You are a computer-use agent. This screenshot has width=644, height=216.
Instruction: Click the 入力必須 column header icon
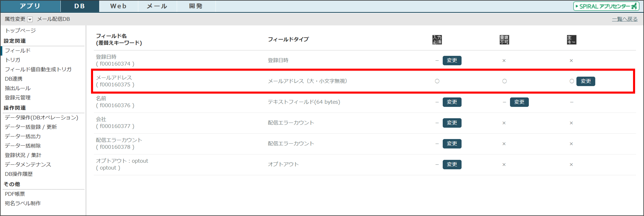(437, 40)
